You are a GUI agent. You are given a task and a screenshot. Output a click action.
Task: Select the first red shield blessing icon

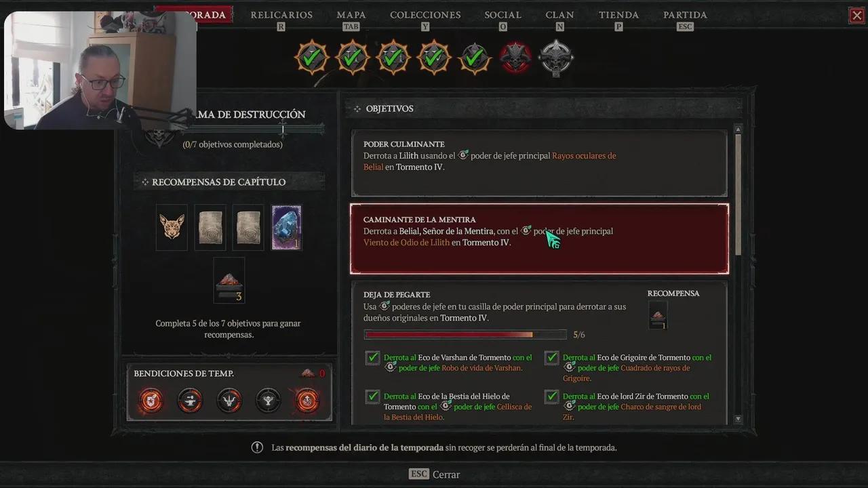point(151,401)
